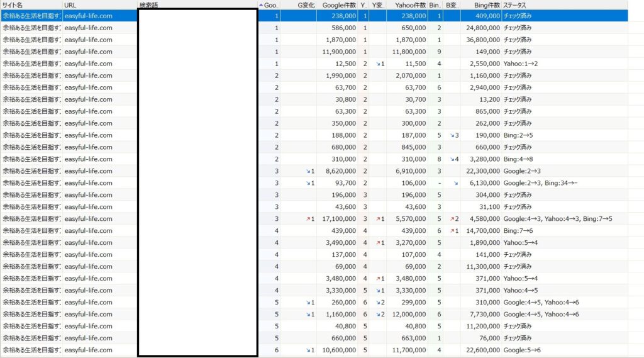
Task: Select Bing count cell 24,800,000
Action: coord(483,28)
